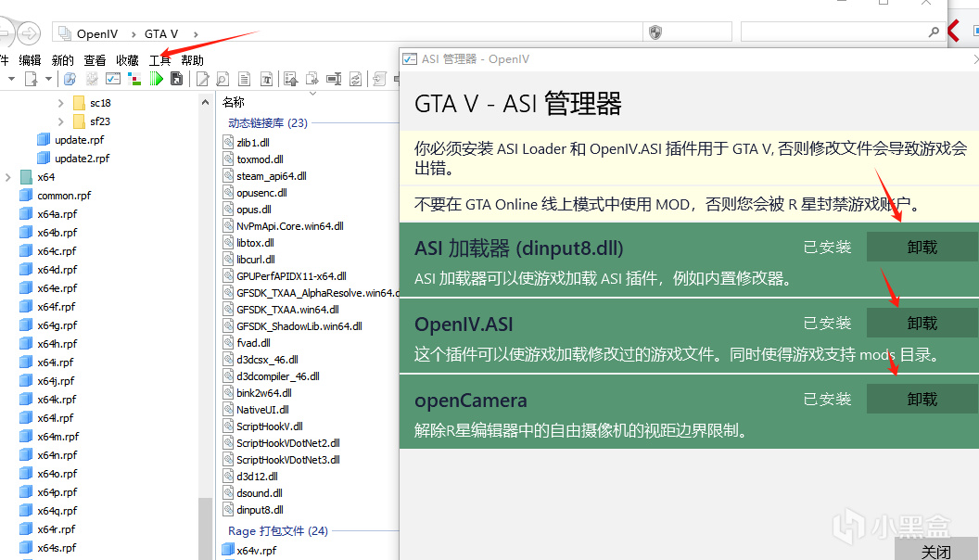Open the 查看 (View) menu
The width and height of the screenshot is (979, 560).
tap(95, 60)
